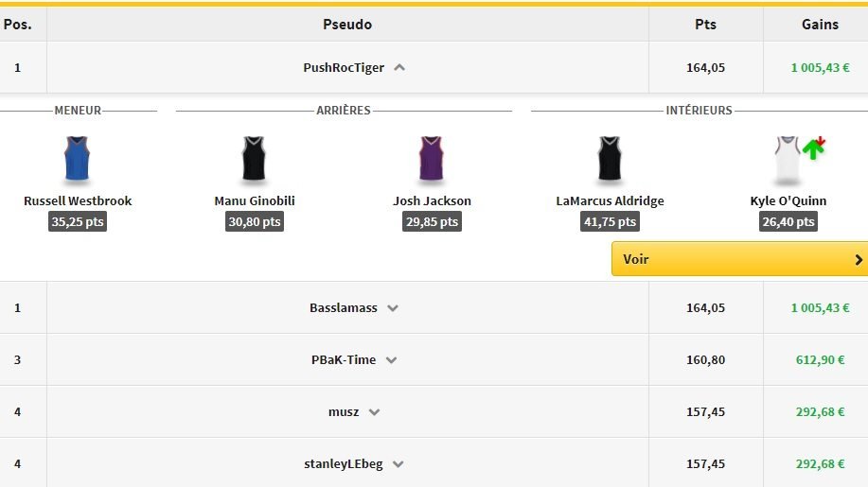Viewport: 868px width, 487px height.
Task: Click the Pos. column header
Action: 18,25
